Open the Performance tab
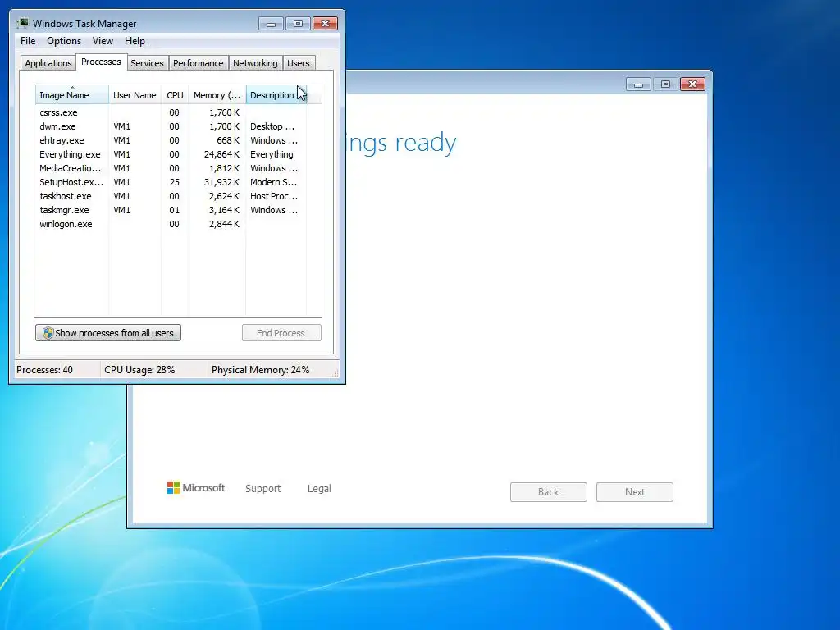 click(198, 63)
